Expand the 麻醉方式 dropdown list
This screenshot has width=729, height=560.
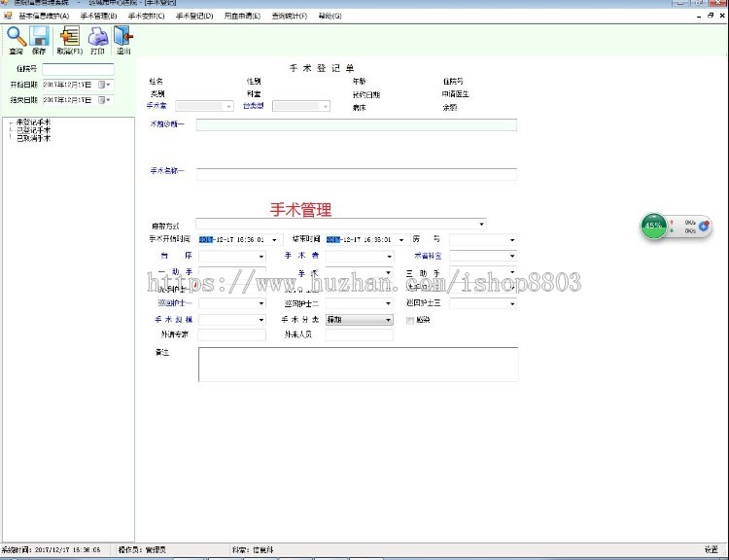pyautogui.click(x=481, y=225)
